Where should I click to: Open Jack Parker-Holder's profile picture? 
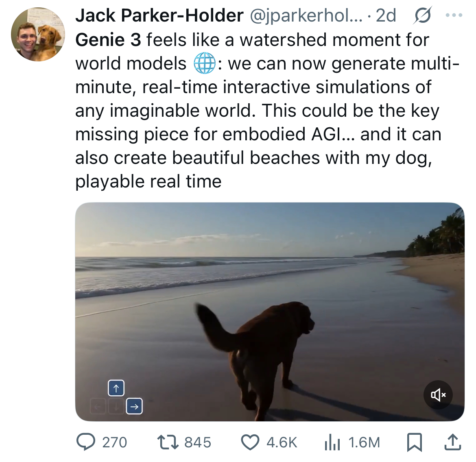[x=38, y=34]
